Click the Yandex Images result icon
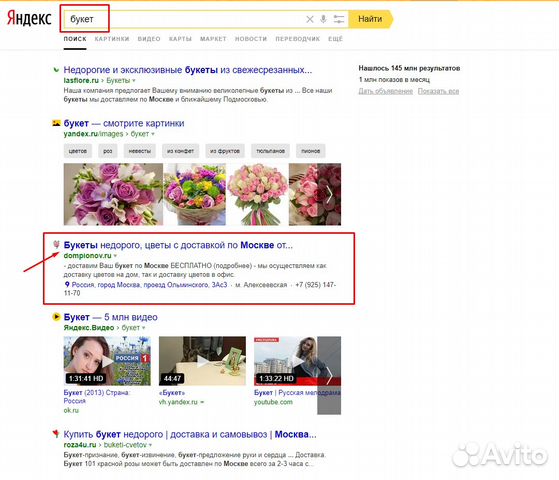The height and width of the screenshot is (480, 559). (x=56, y=123)
